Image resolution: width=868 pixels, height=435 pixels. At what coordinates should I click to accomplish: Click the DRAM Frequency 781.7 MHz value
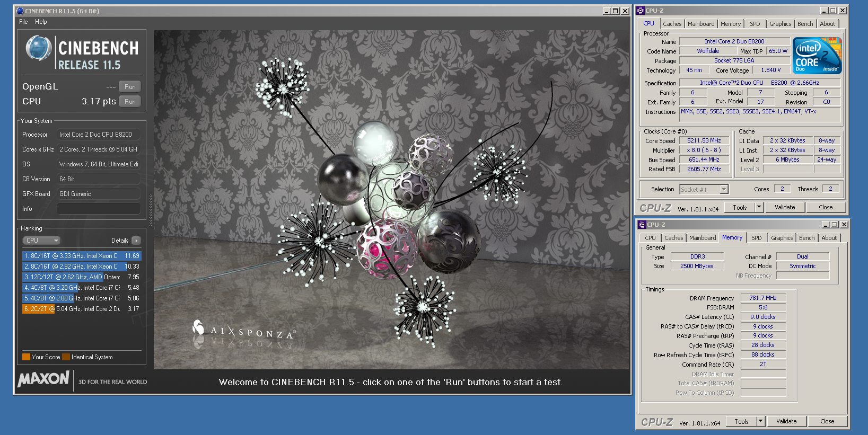pos(763,298)
